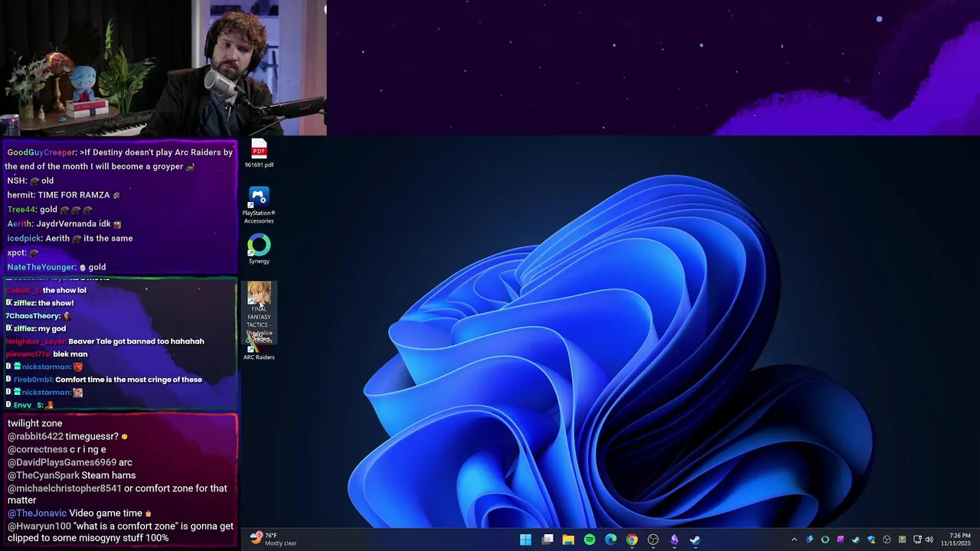Open the 961691.pdf desktop file
Screen dimensions: 980x551
click(259, 154)
